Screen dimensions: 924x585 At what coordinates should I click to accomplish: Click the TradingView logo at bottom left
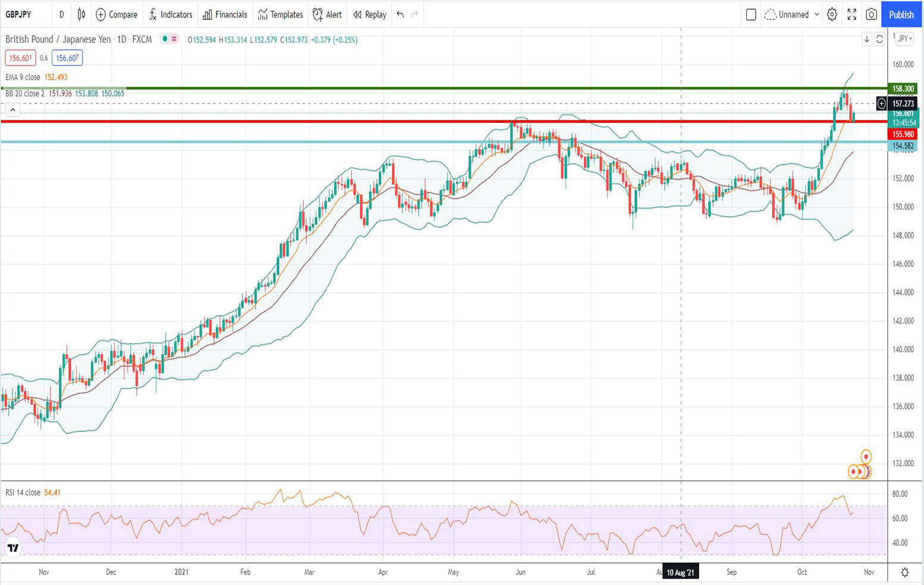12,548
